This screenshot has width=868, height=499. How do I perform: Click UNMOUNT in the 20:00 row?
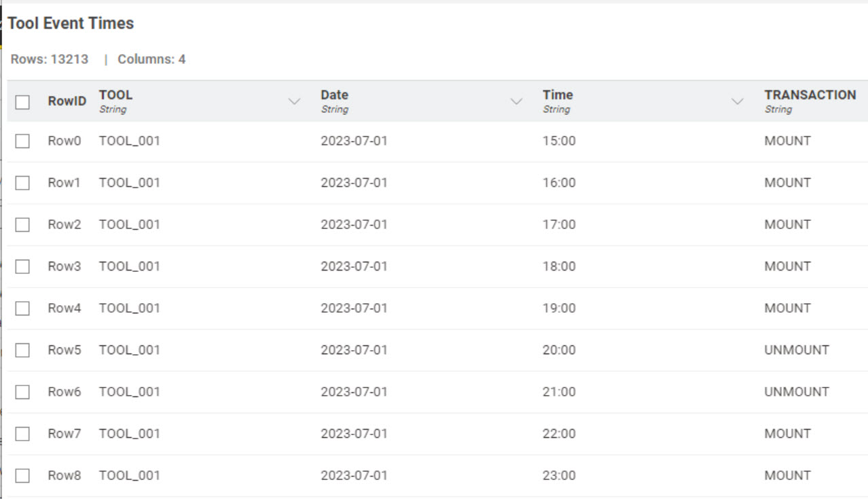pyautogui.click(x=797, y=350)
